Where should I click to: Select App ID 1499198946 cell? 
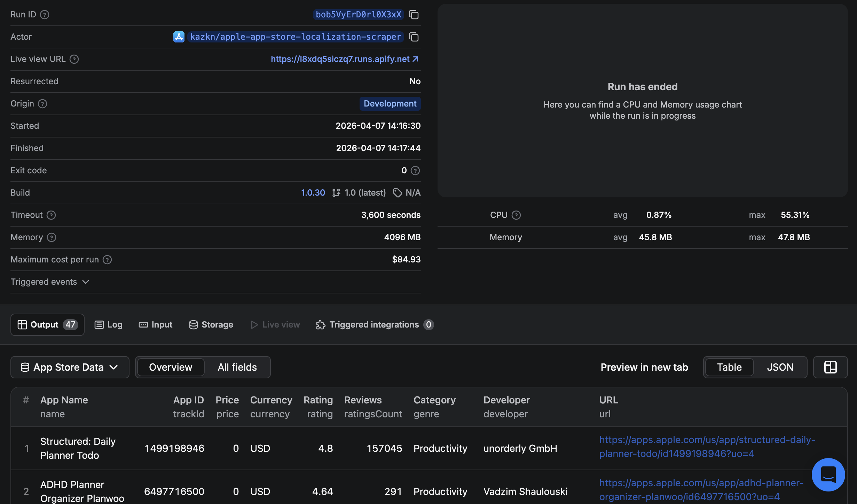click(174, 448)
